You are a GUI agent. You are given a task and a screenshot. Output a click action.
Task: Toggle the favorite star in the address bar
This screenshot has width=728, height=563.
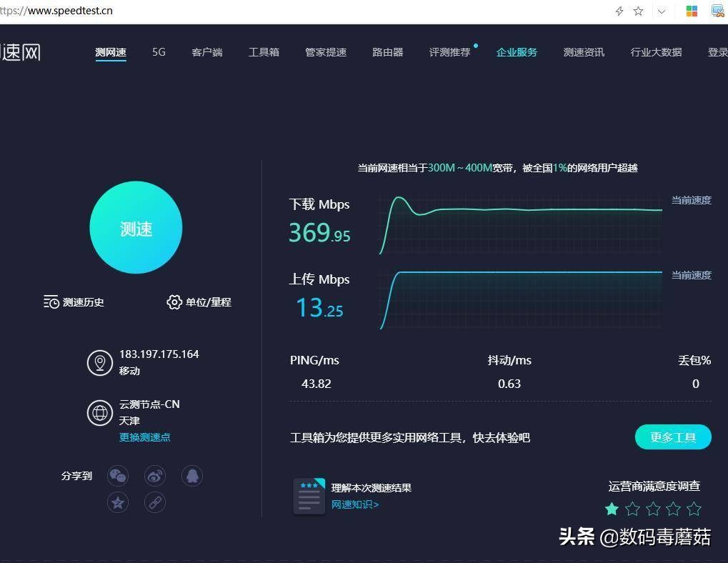coord(637,11)
